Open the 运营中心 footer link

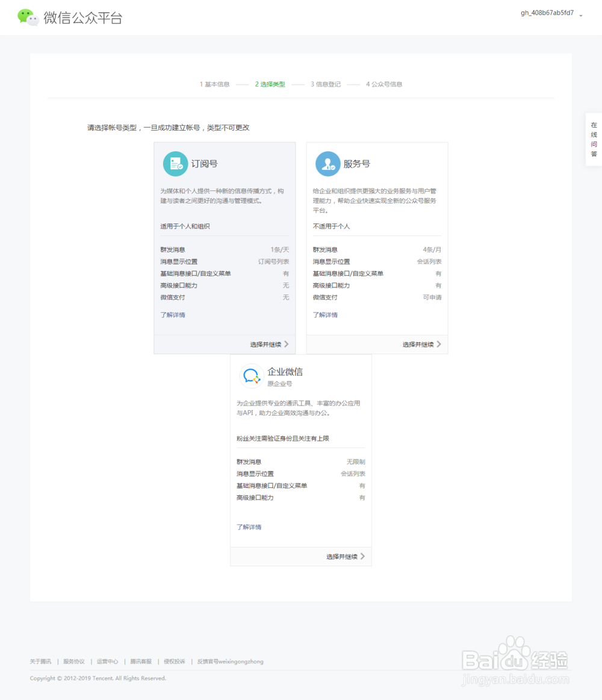point(108,661)
